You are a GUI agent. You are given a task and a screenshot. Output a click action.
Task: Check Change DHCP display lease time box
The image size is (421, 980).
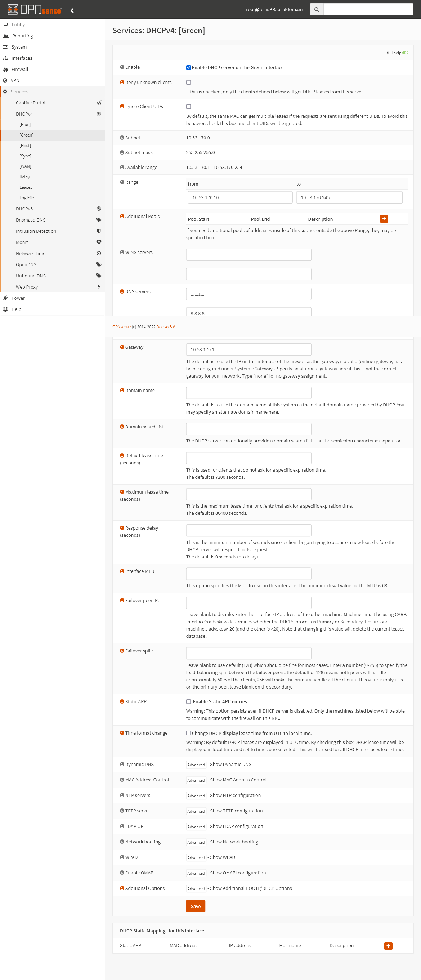click(188, 733)
